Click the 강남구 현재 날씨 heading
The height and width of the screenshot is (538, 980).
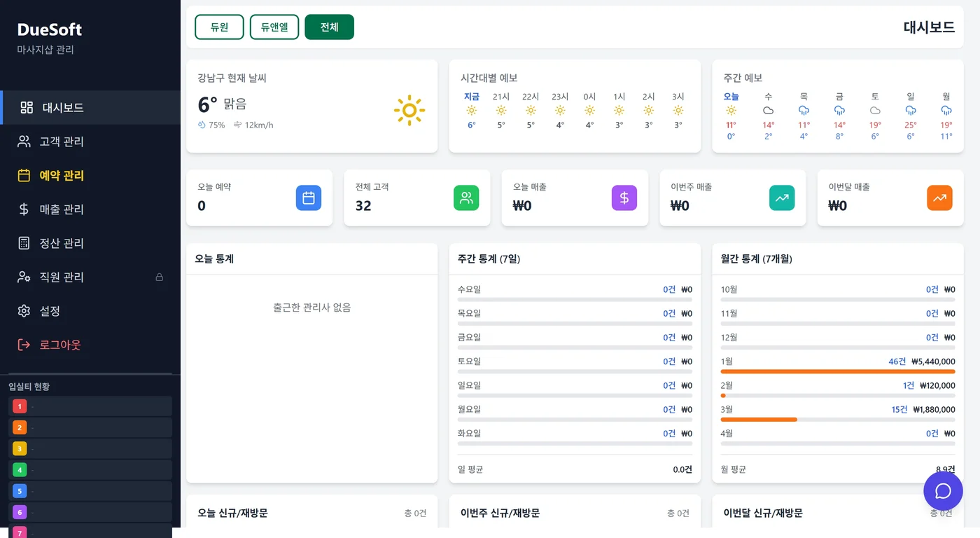click(x=232, y=78)
